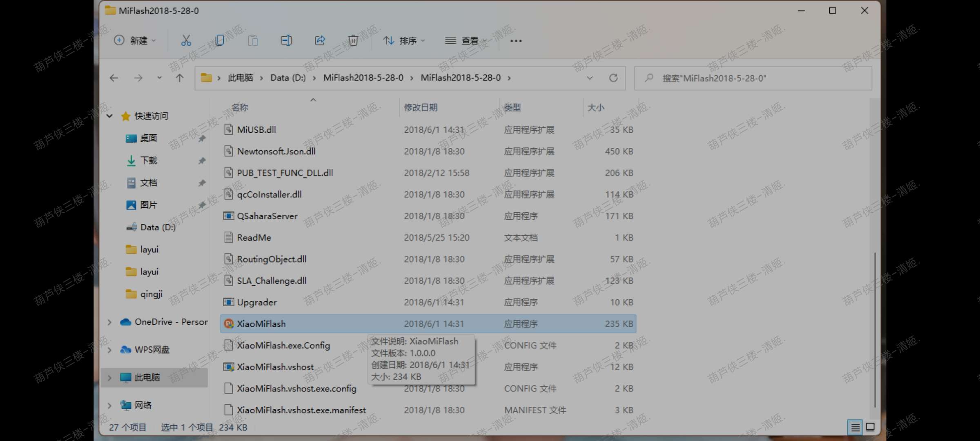This screenshot has width=980, height=441.
Task: Select the RoutingObject.dll file
Action: click(x=428, y=259)
